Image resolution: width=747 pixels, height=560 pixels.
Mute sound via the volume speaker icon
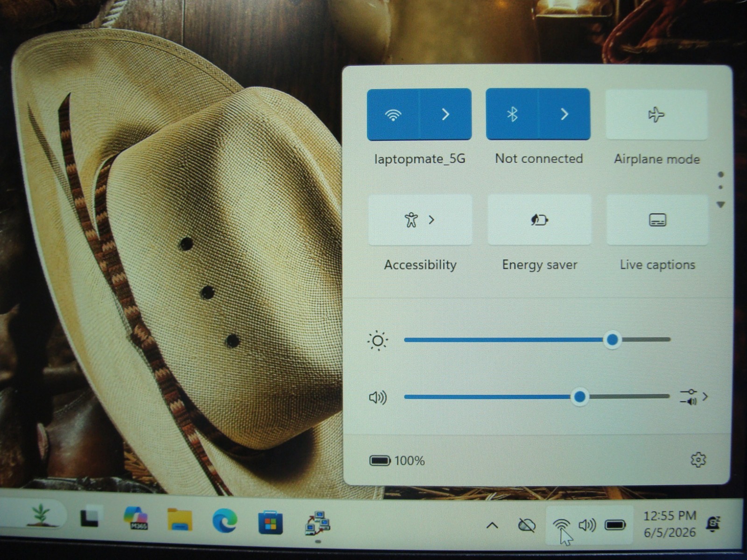point(378,398)
